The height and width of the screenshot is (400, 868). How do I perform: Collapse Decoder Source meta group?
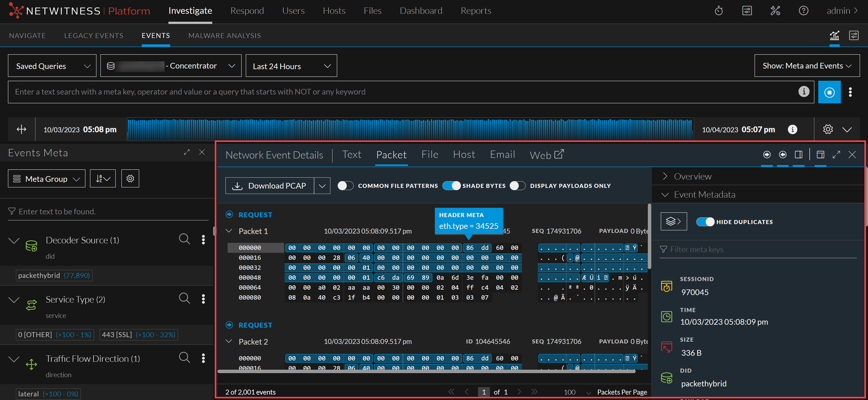[14, 240]
